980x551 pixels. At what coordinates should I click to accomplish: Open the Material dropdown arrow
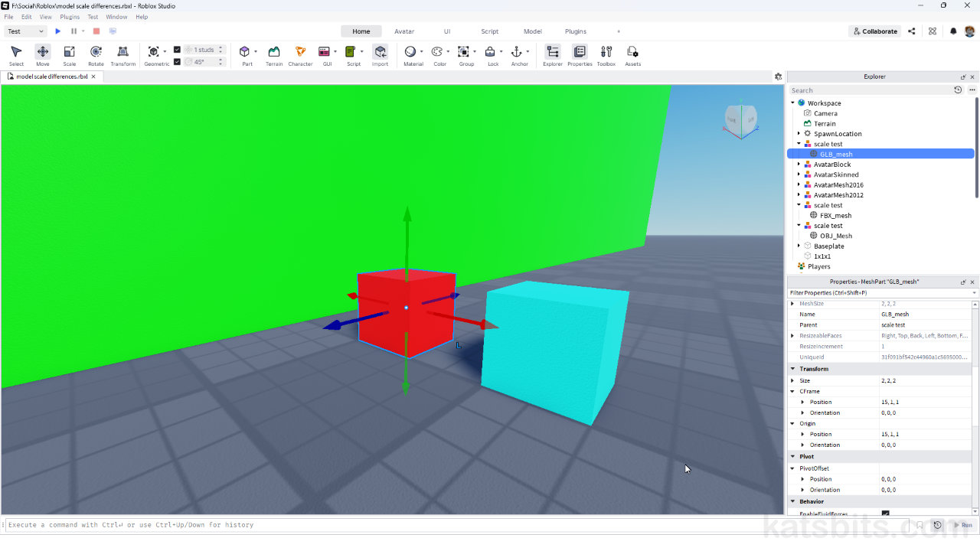pos(422,52)
